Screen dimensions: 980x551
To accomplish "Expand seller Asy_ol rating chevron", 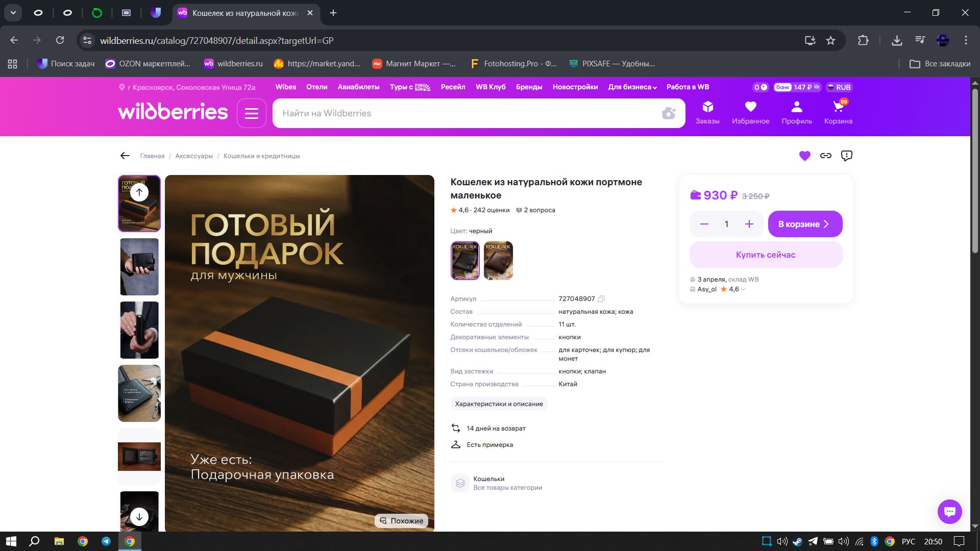I will click(743, 289).
